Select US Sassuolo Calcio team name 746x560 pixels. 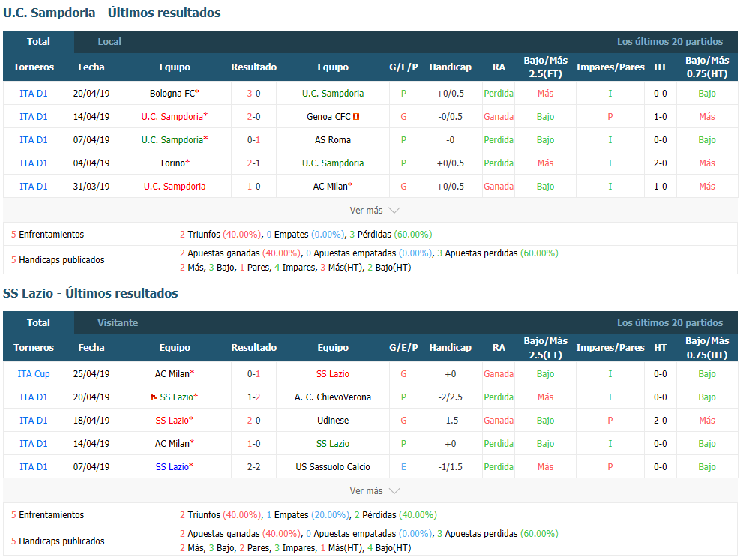333,467
